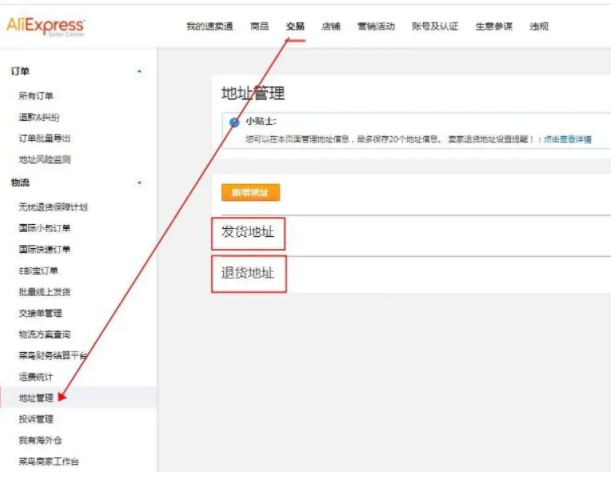
Task: Collapse the 订单 sidebar section
Action: (x=139, y=71)
